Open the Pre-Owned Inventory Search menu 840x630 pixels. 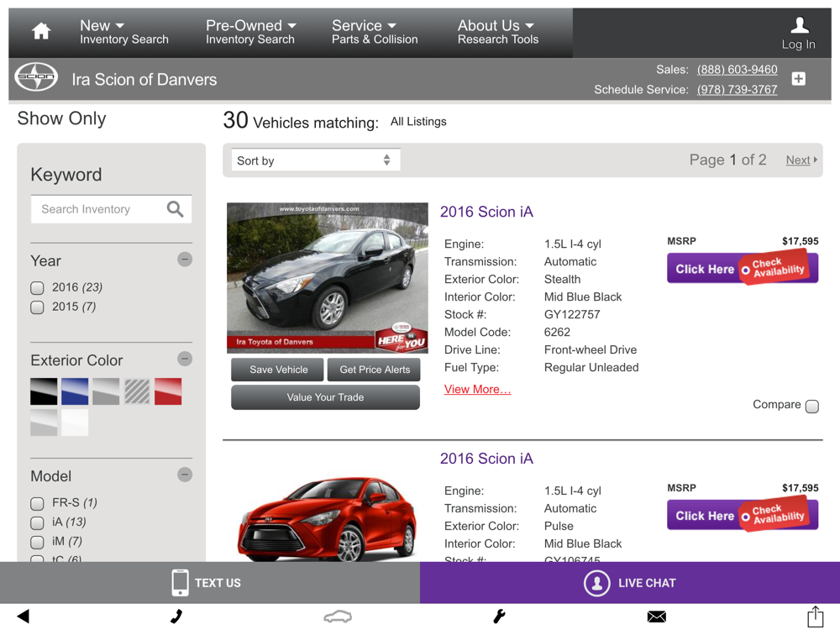click(250, 32)
